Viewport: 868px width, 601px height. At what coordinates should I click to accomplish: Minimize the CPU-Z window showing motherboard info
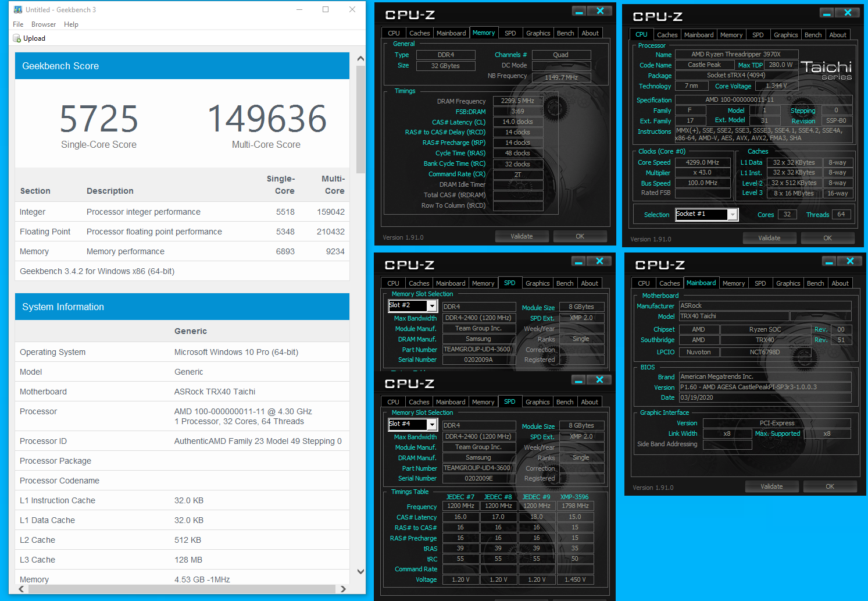point(830,261)
